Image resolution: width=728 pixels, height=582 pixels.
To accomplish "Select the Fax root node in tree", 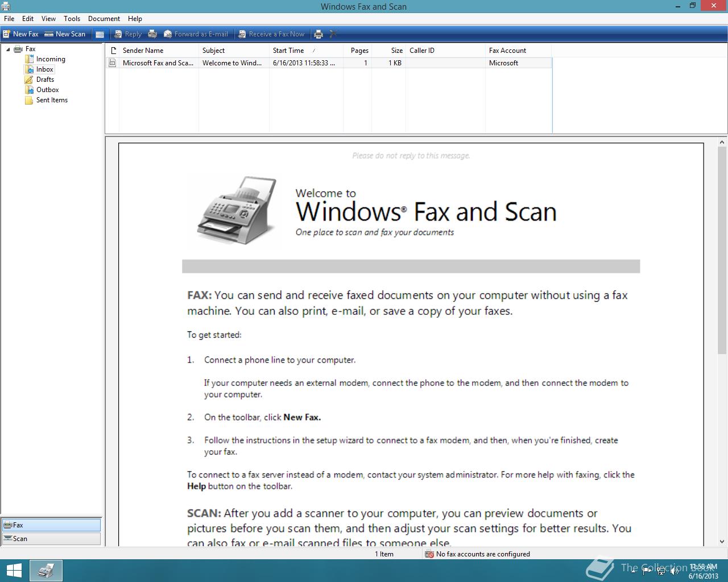I will pos(30,49).
